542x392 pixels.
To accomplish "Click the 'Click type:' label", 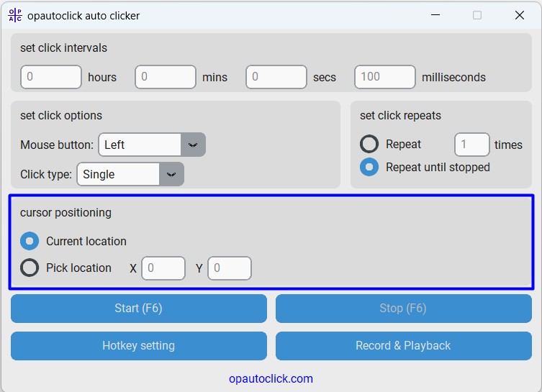I will pos(46,174).
